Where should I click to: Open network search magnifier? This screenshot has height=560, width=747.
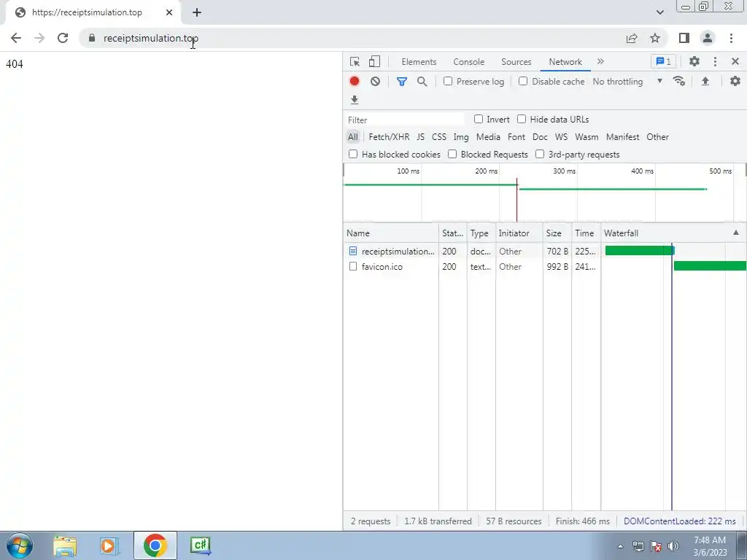tap(422, 82)
